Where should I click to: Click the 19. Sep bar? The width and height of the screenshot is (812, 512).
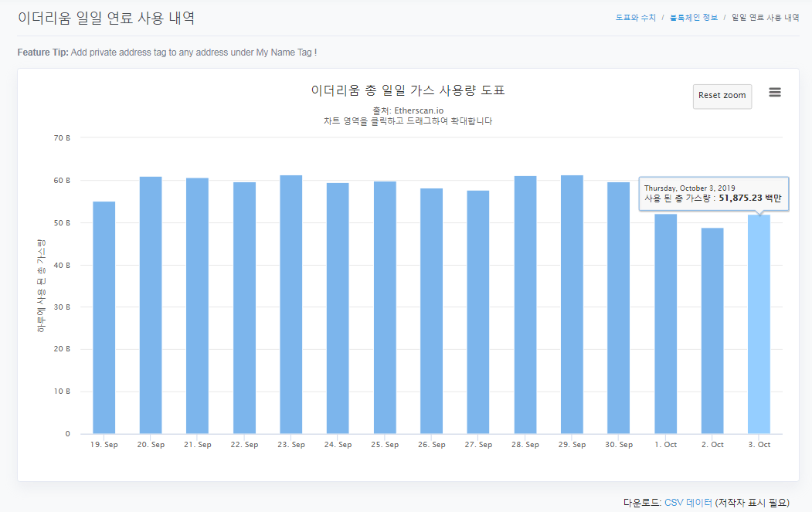(x=104, y=317)
